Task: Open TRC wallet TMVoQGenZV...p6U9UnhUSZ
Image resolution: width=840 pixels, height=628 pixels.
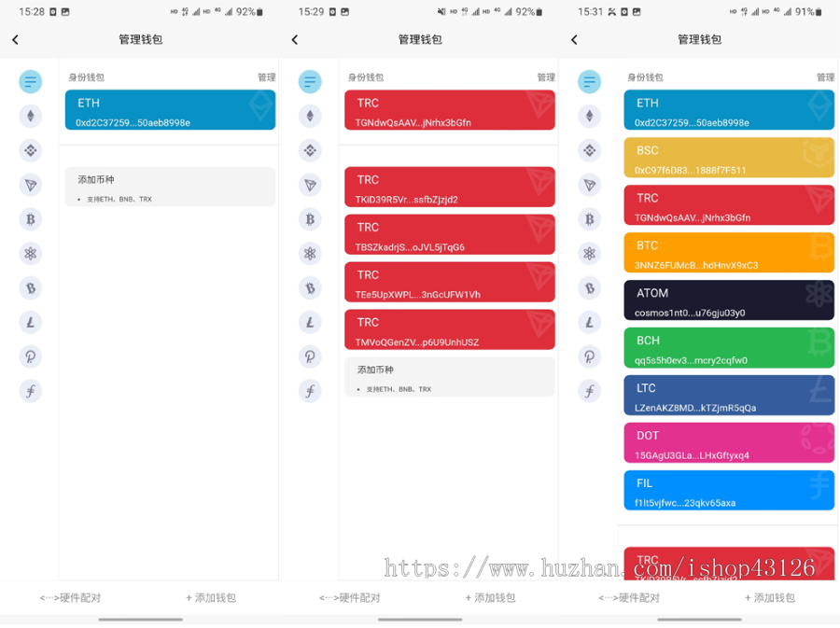Action: [x=450, y=329]
